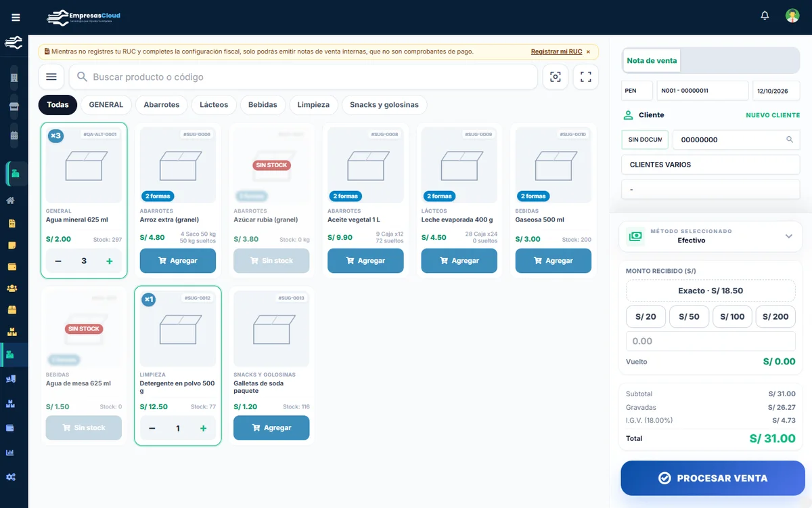Screen dimensions: 812x508
Task: Select the Snacks y golosinas filter
Action: (x=384, y=105)
